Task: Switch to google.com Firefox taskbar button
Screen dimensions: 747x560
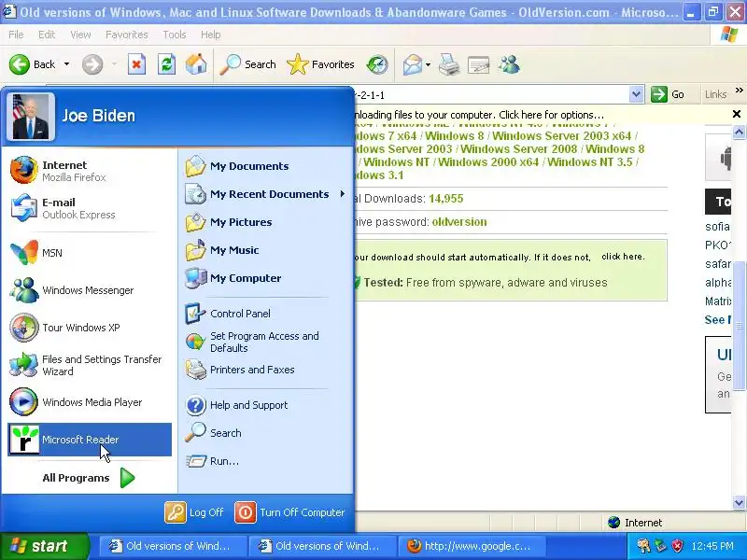Action: [x=472, y=546]
